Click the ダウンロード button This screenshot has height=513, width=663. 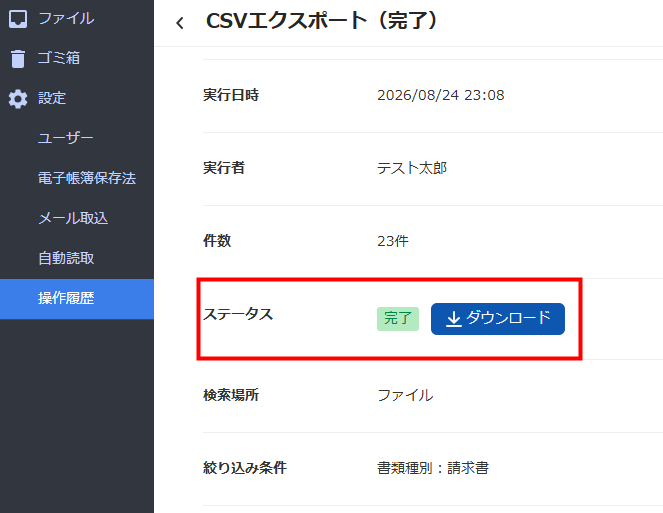498,319
